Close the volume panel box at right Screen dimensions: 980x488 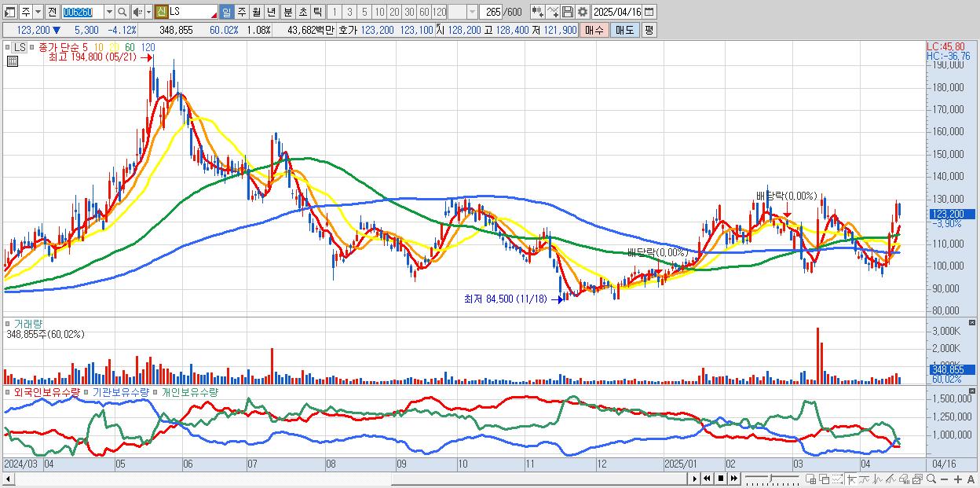coord(973,323)
